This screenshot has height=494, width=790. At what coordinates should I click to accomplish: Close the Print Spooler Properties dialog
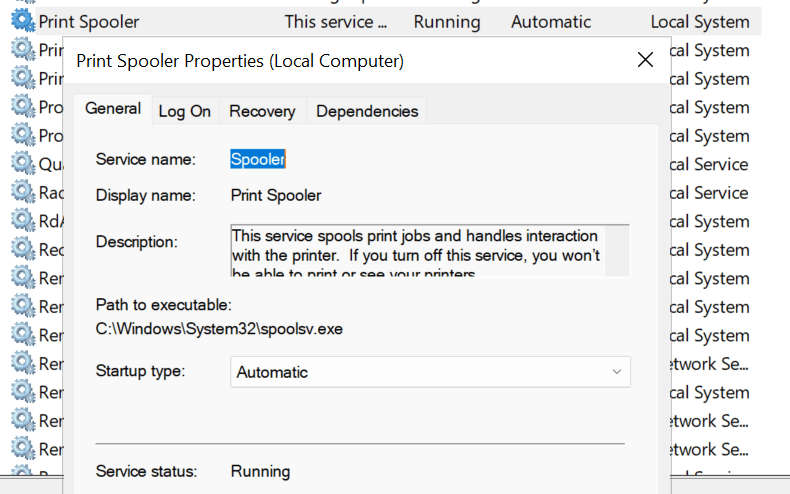click(645, 60)
